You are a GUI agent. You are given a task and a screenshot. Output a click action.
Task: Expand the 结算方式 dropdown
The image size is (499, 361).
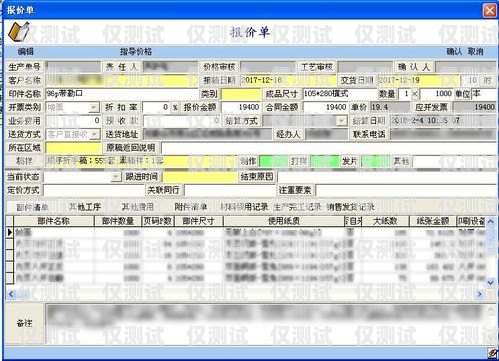pos(341,121)
